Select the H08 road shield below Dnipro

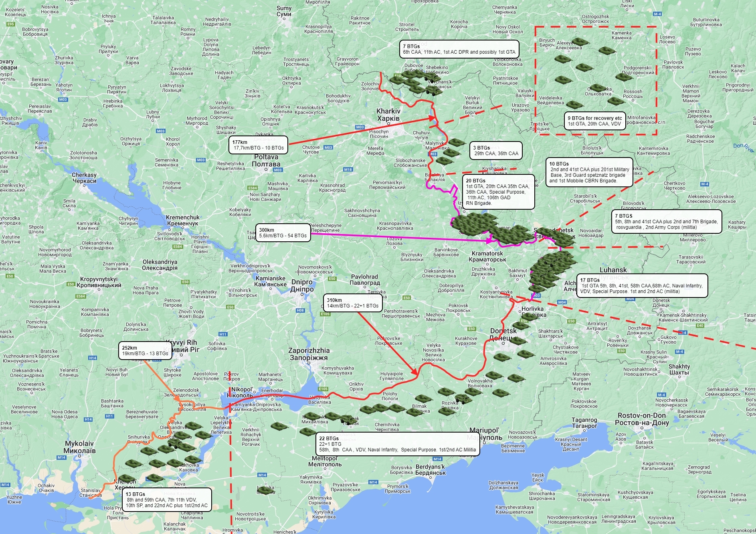(x=300, y=310)
